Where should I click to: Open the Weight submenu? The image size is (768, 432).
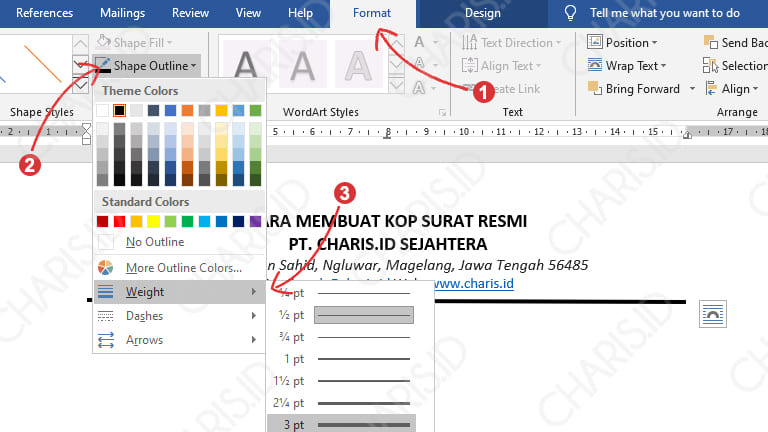179,292
